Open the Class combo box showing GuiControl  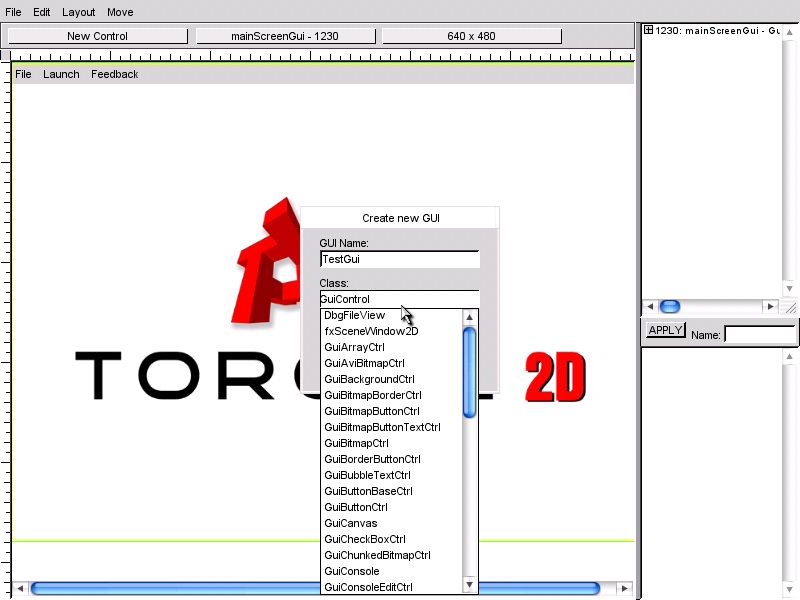click(x=399, y=299)
